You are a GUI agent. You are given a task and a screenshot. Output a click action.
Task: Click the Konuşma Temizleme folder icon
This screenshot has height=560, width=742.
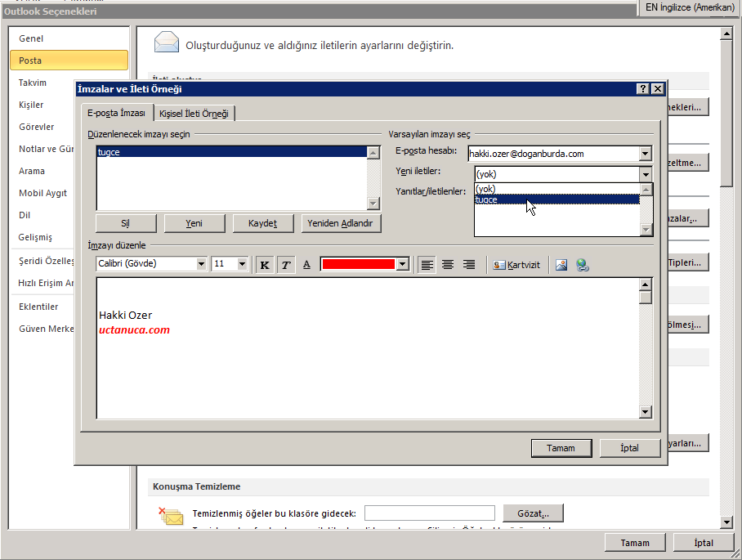point(171,516)
